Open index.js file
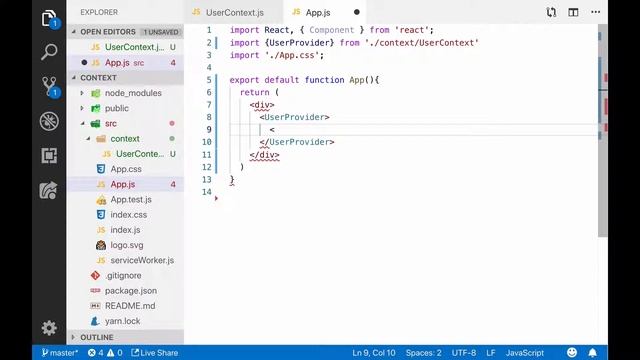The image size is (640, 360). coord(126,230)
